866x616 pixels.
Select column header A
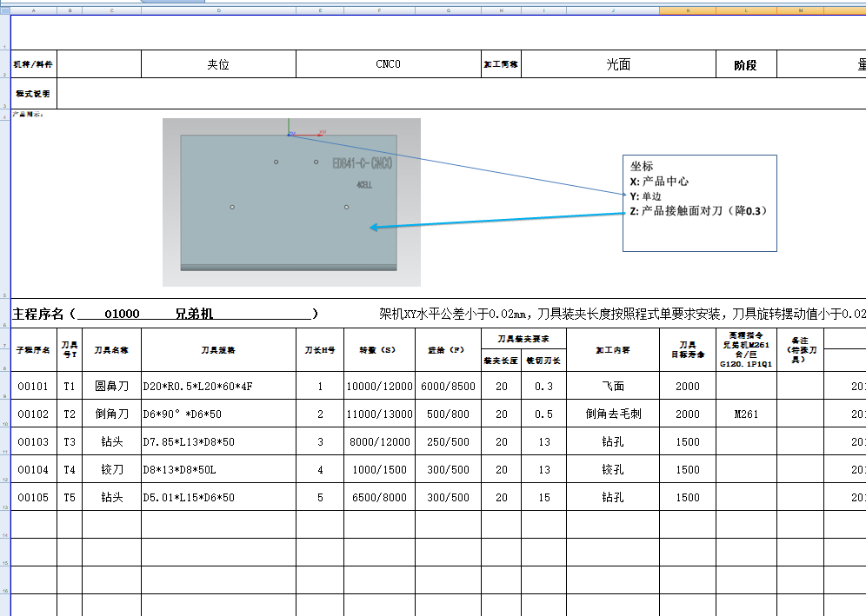(x=33, y=10)
